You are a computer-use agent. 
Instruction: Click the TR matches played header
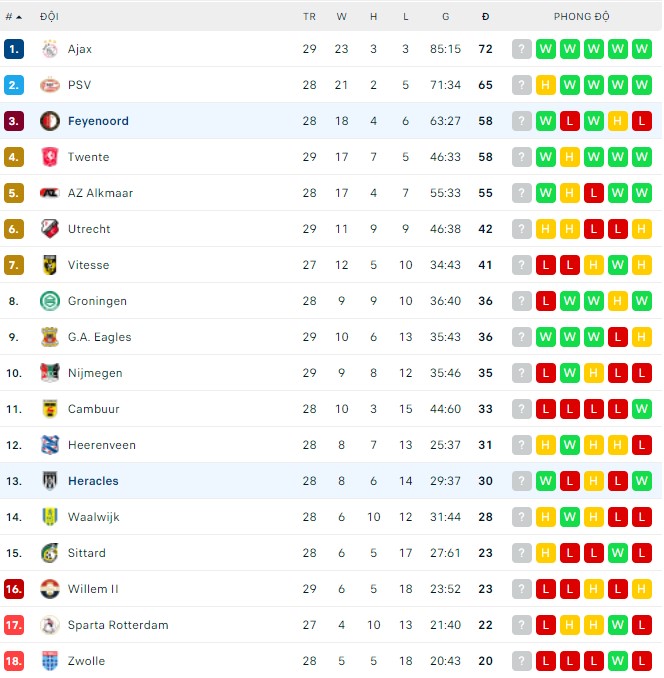pos(309,17)
